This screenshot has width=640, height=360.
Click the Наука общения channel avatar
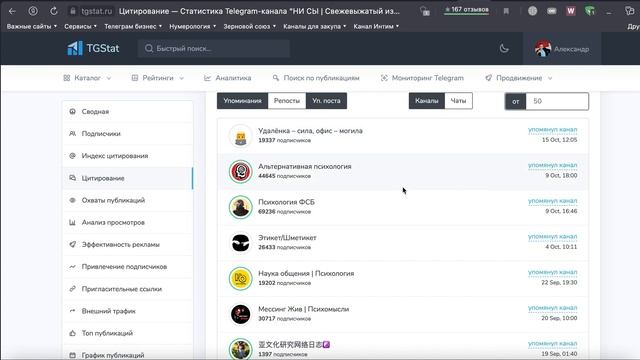point(240,278)
